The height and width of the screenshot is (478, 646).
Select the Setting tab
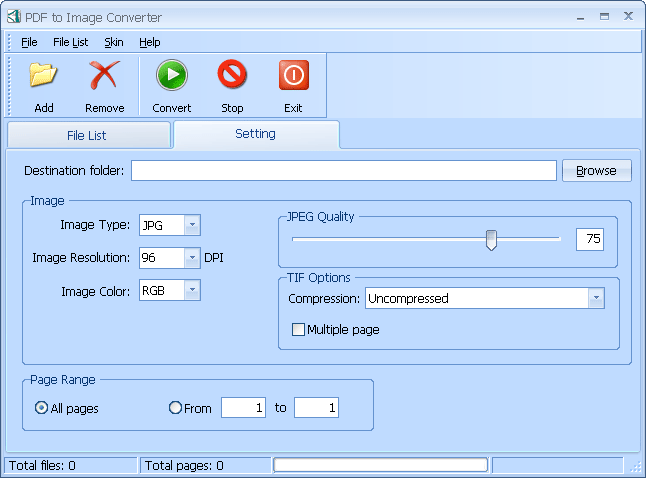coord(256,134)
